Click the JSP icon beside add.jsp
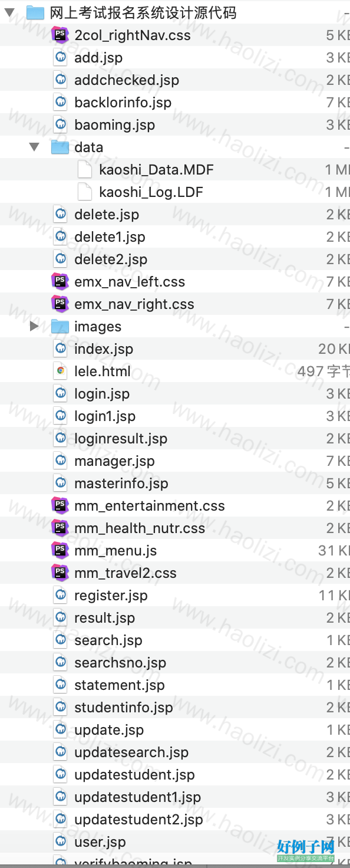Image resolution: width=350 pixels, height=868 pixels. pos(60,58)
